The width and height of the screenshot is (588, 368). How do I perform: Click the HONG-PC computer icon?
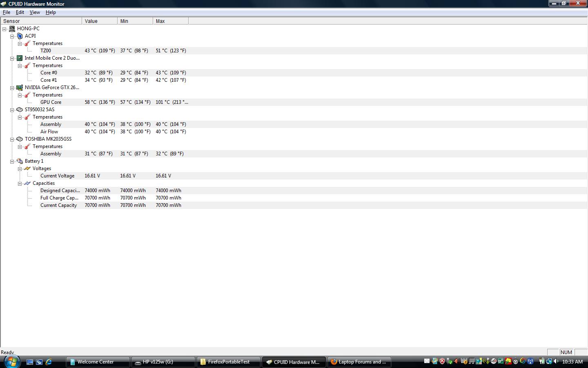[12, 29]
